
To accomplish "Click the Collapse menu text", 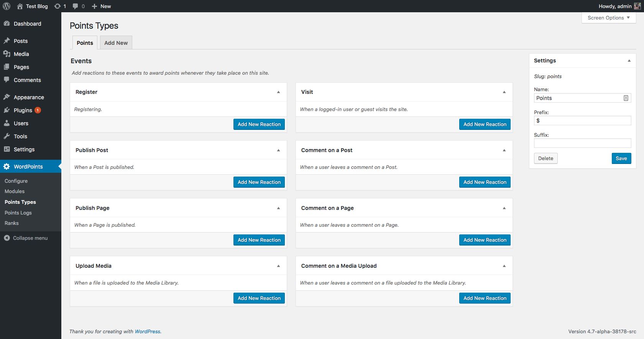I will tap(30, 238).
